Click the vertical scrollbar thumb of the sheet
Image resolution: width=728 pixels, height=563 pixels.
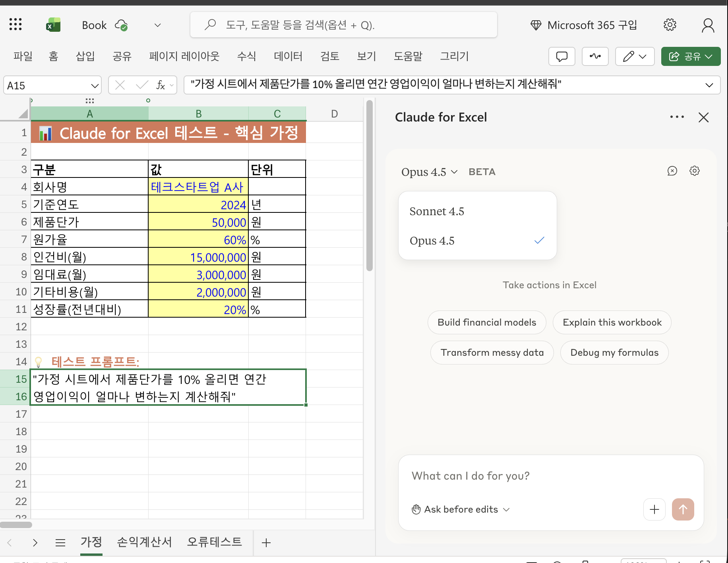tap(370, 185)
